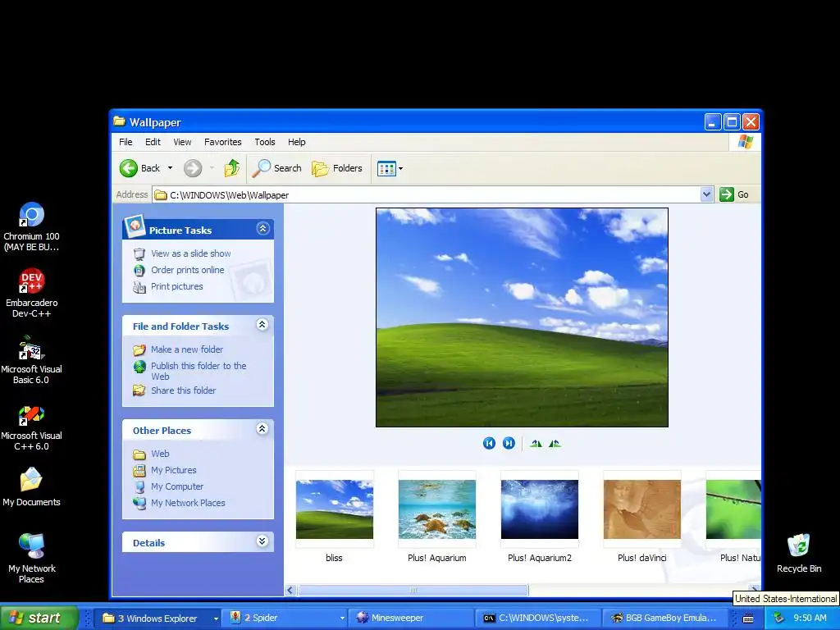The height and width of the screenshot is (630, 840).
Task: Click Publish this folder to the Web
Action: 199,371
